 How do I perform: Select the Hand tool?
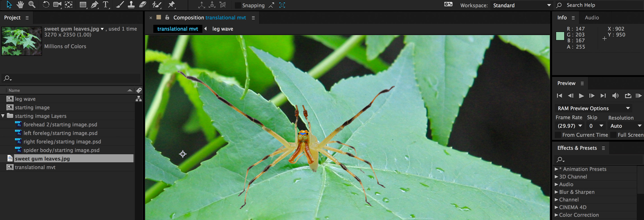pos(20,5)
